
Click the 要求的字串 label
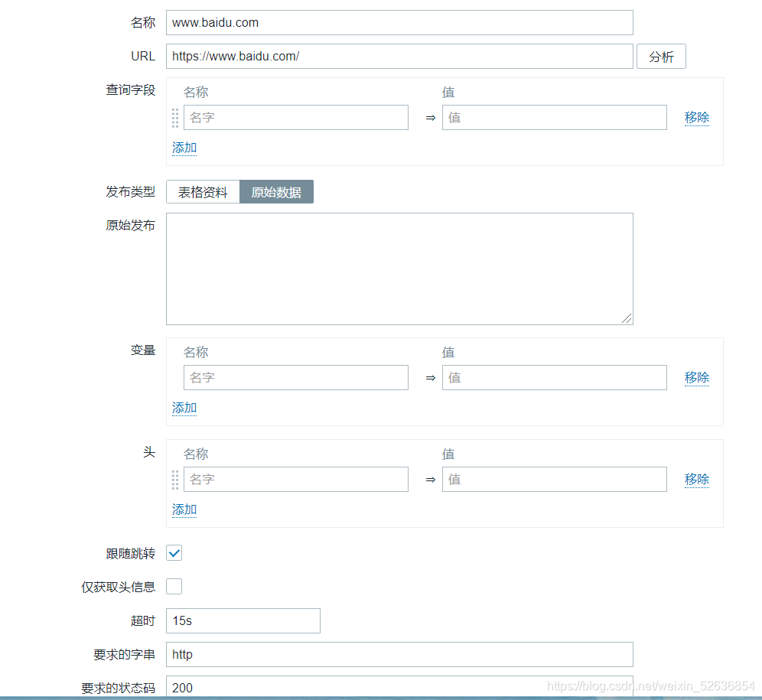(x=125, y=655)
